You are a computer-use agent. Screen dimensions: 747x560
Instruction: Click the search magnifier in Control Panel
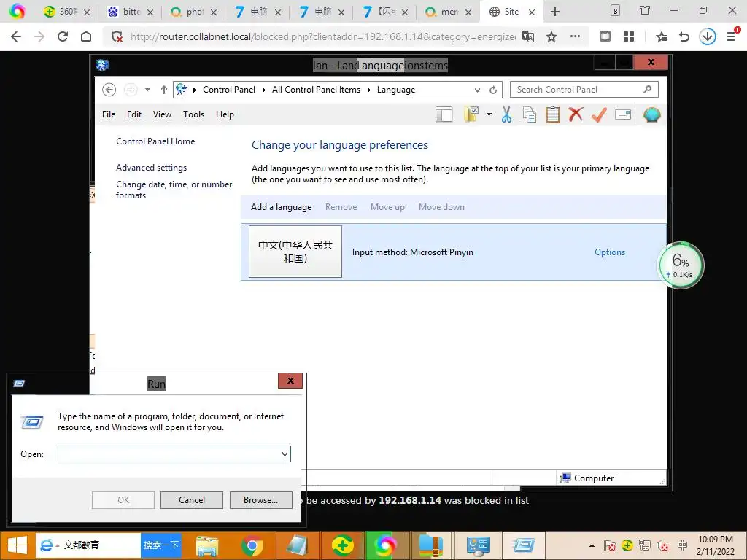coord(647,89)
